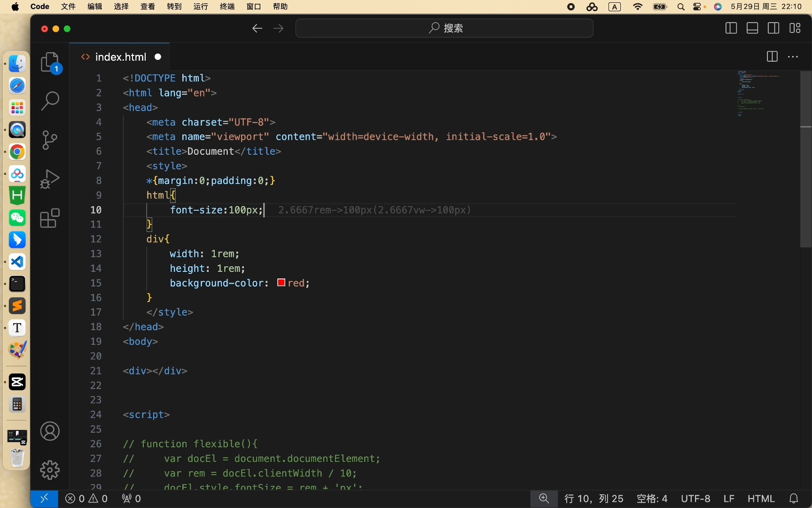Change indentation via 空格: 4

[652, 499]
